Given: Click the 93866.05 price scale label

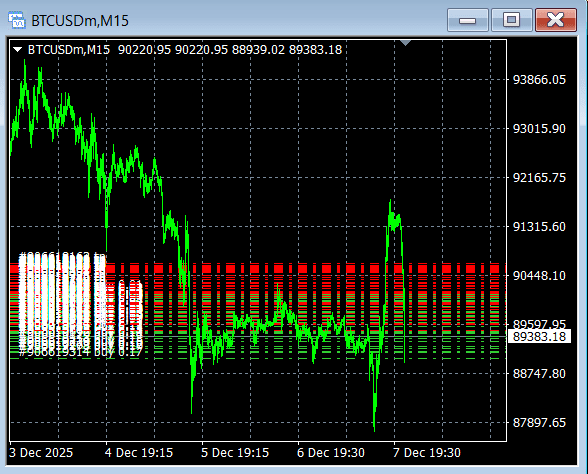Looking at the screenshot, I should [539, 80].
